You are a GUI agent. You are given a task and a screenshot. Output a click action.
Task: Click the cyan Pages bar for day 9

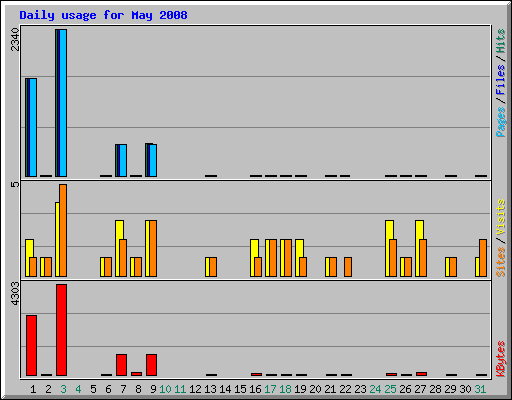point(153,160)
